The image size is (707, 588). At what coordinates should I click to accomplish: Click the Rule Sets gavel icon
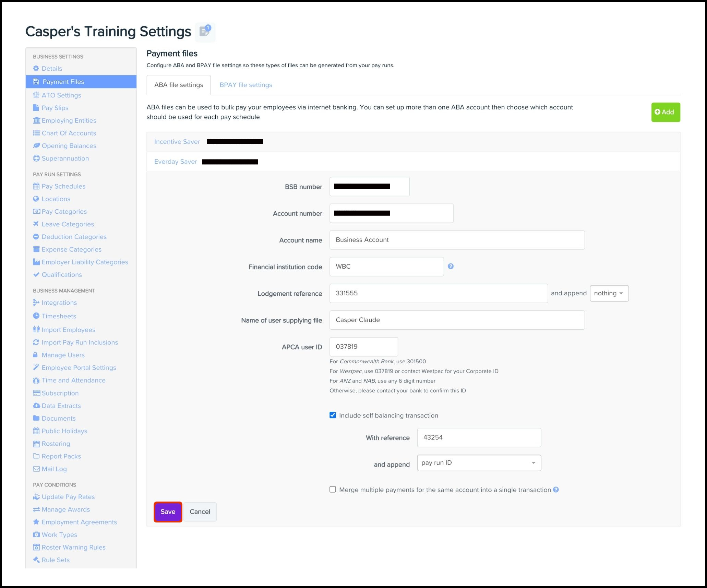pyautogui.click(x=36, y=560)
